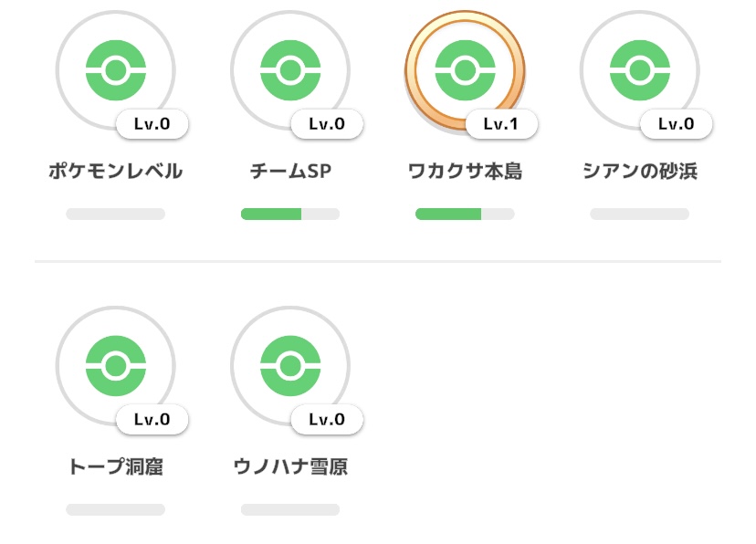Click the チームSP label text
The height and width of the screenshot is (544, 756).
click(x=290, y=171)
